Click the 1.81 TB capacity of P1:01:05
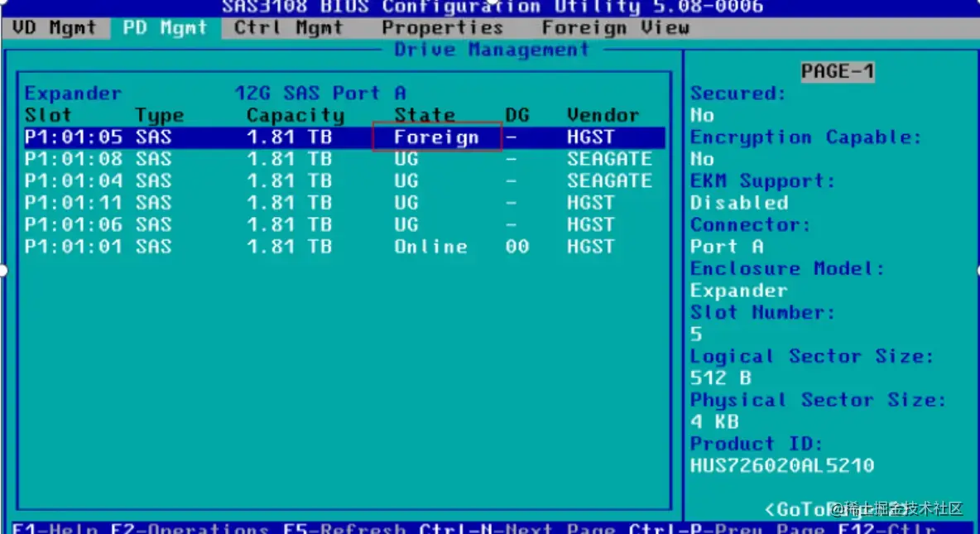Screen dimensions: 980x534 pos(289,137)
